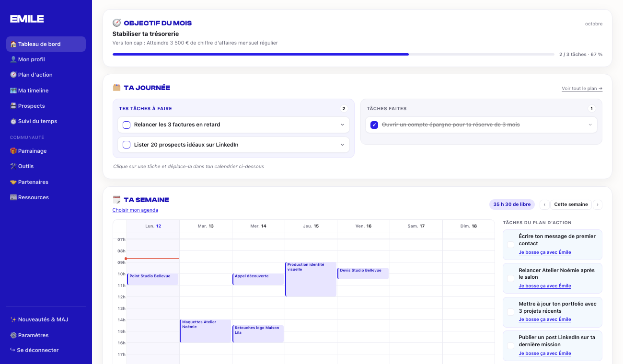
Task: Open the Point Studio Bellevue event
Action: pos(152,279)
